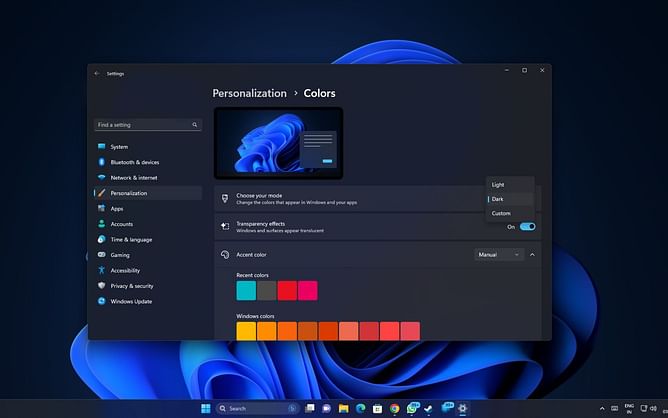
Task: Choose Dark mode from the dropdown list
Action: coord(510,199)
